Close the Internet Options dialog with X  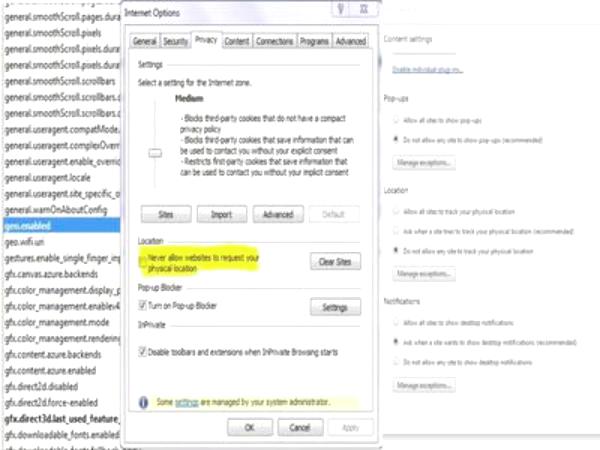(x=364, y=8)
